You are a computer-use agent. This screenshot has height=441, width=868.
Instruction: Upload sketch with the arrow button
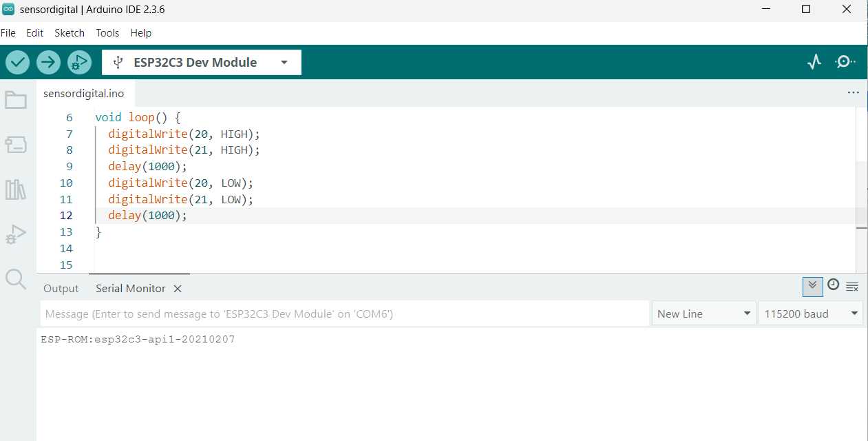pos(48,62)
